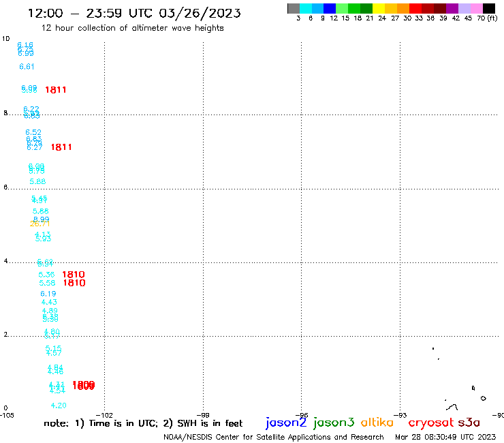The height and width of the screenshot is (443, 504).
Task: Click the -93 longitude axis label
Action: (400, 415)
